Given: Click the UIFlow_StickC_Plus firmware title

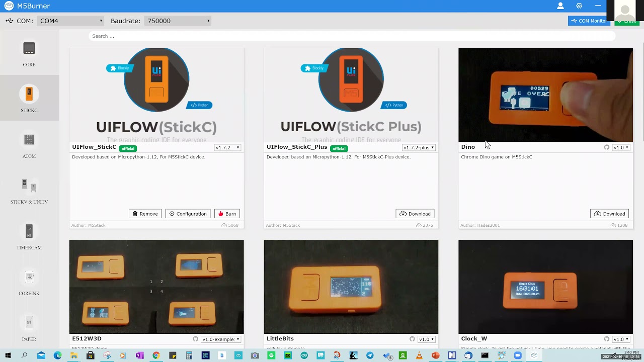Looking at the screenshot, I should pos(297,147).
